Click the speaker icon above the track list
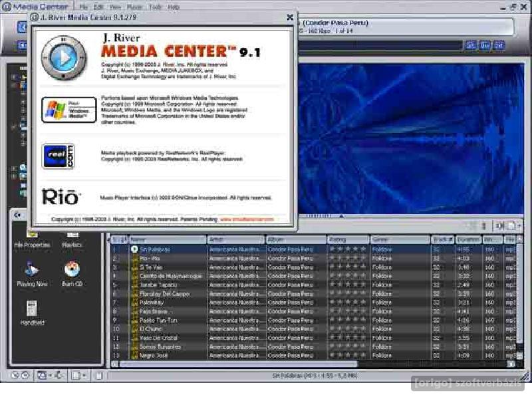The image size is (532, 399). (x=499, y=225)
